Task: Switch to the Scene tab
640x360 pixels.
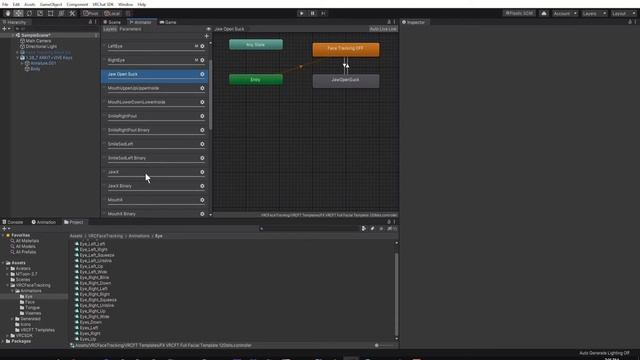Action: coord(112,22)
